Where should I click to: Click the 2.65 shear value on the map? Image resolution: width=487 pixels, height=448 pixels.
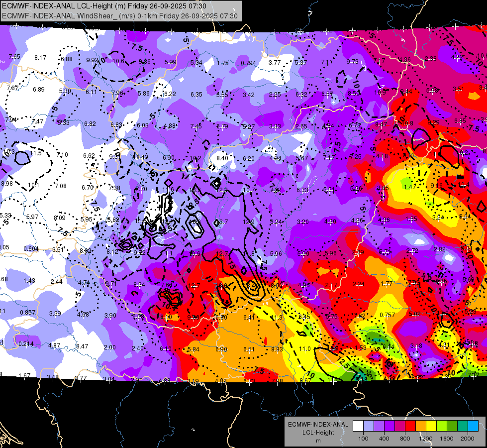coord(301,126)
